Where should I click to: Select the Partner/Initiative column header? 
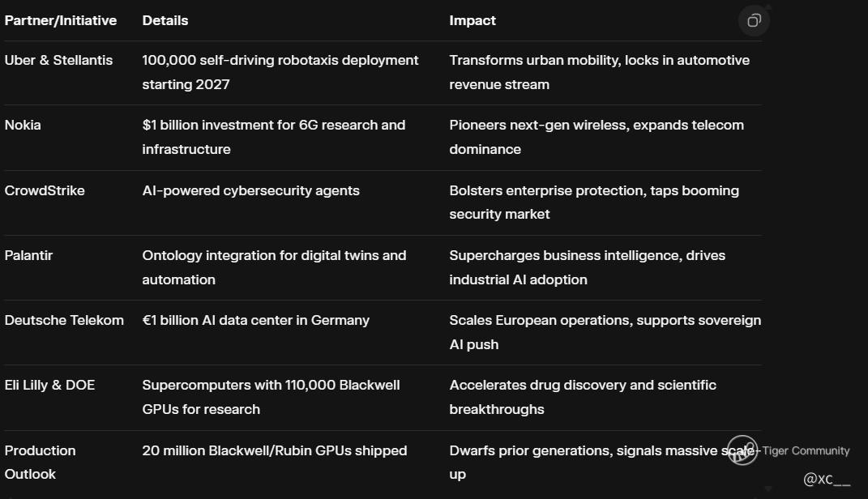tap(61, 21)
